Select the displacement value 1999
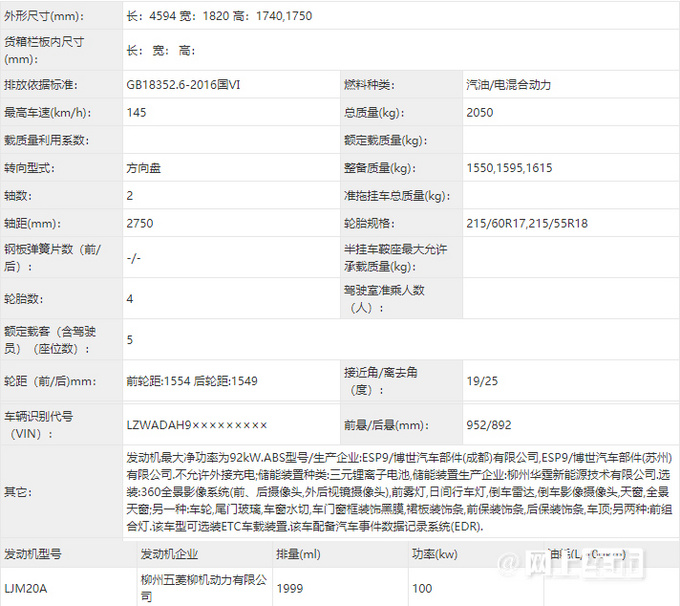Image resolution: width=680 pixels, height=606 pixels. [x=290, y=589]
